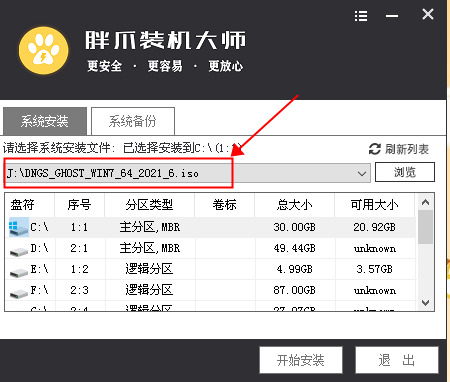Click the 87.00GB total size cell
This screenshot has height=382, width=450.
(294, 290)
